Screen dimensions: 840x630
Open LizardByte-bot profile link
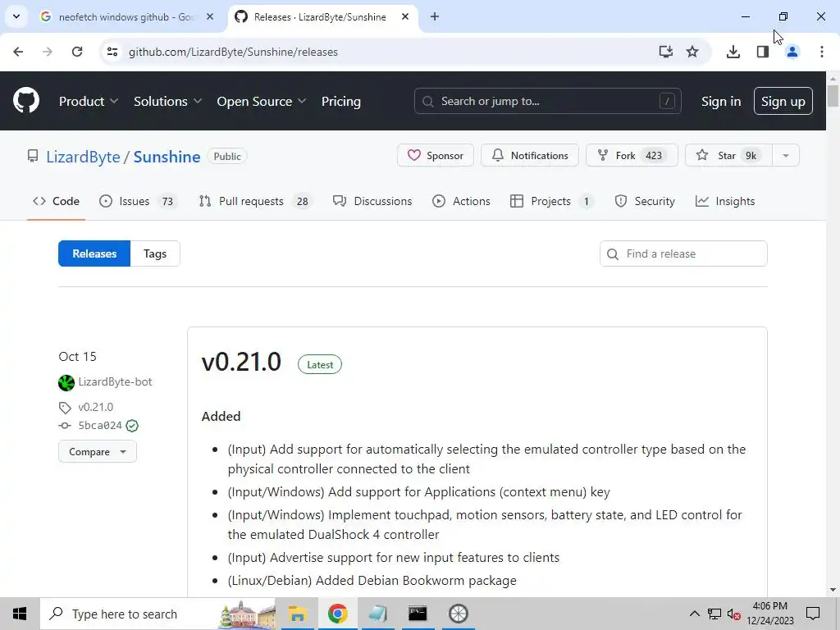[x=115, y=381]
